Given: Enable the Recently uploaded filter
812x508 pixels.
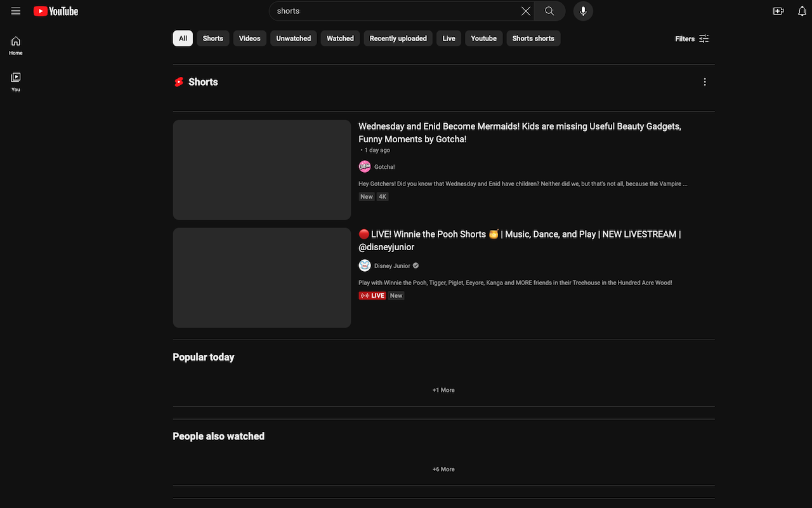Looking at the screenshot, I should click(x=398, y=38).
